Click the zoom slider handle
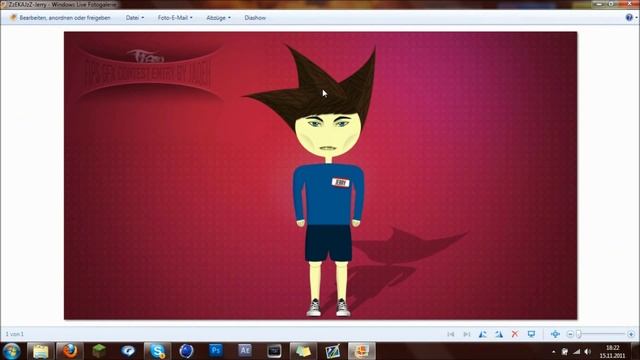 pos(579,334)
